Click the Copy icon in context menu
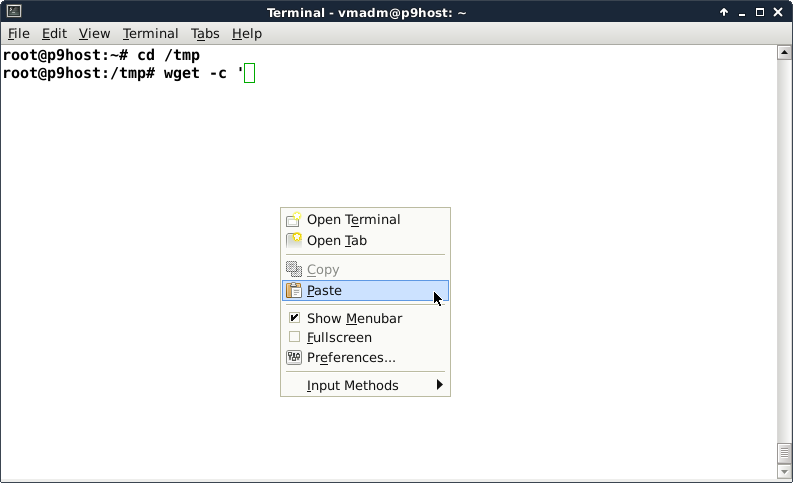793x483 pixels. (x=294, y=269)
